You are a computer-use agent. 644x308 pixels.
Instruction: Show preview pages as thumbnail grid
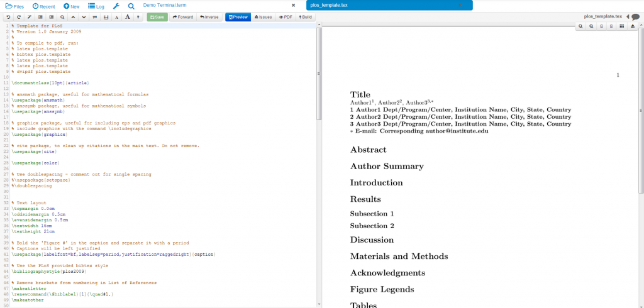pos(622,26)
